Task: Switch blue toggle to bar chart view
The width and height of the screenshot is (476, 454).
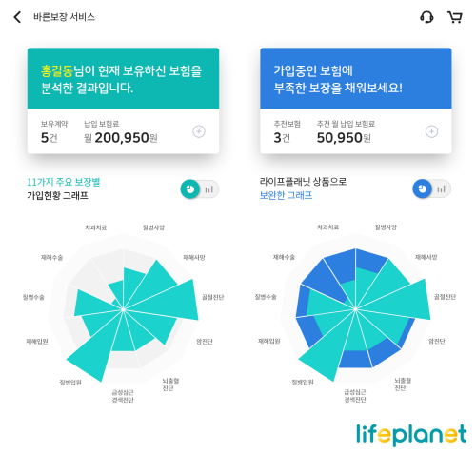Action: 442,189
